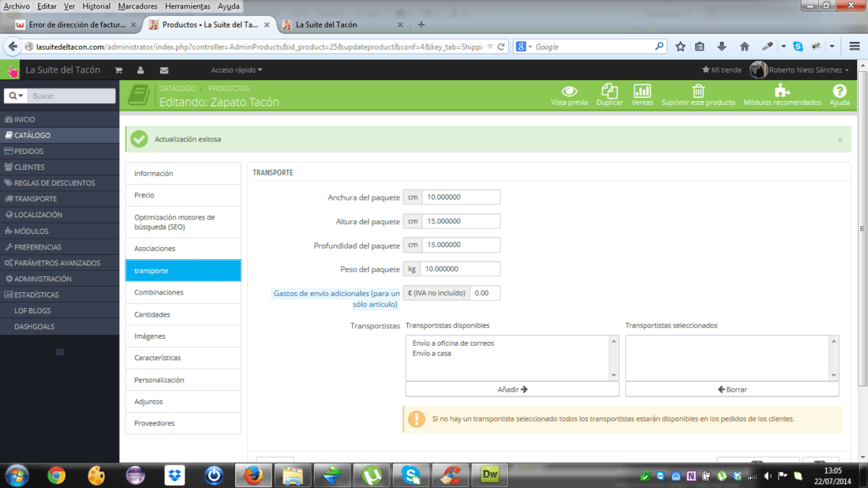Open the Roberto Nieto Sánchez user dropdown

799,70
